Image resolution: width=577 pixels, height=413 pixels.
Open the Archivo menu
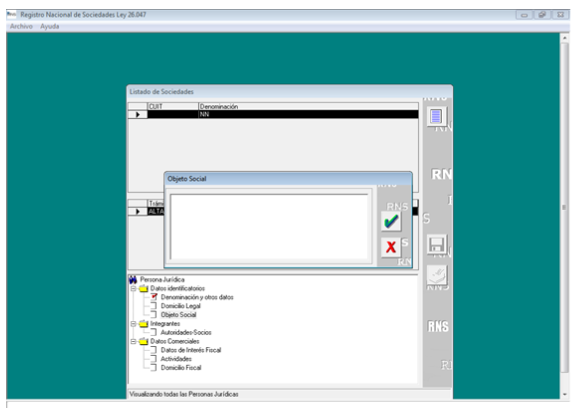(x=21, y=27)
